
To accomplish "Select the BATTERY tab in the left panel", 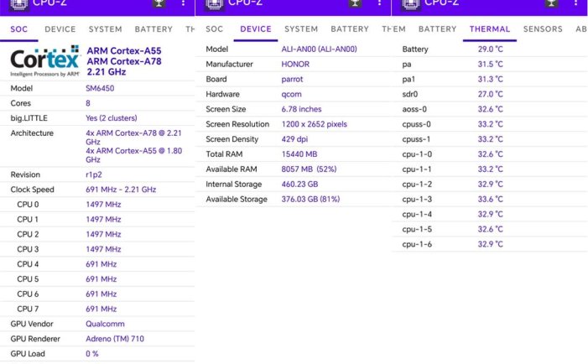I will (154, 29).
